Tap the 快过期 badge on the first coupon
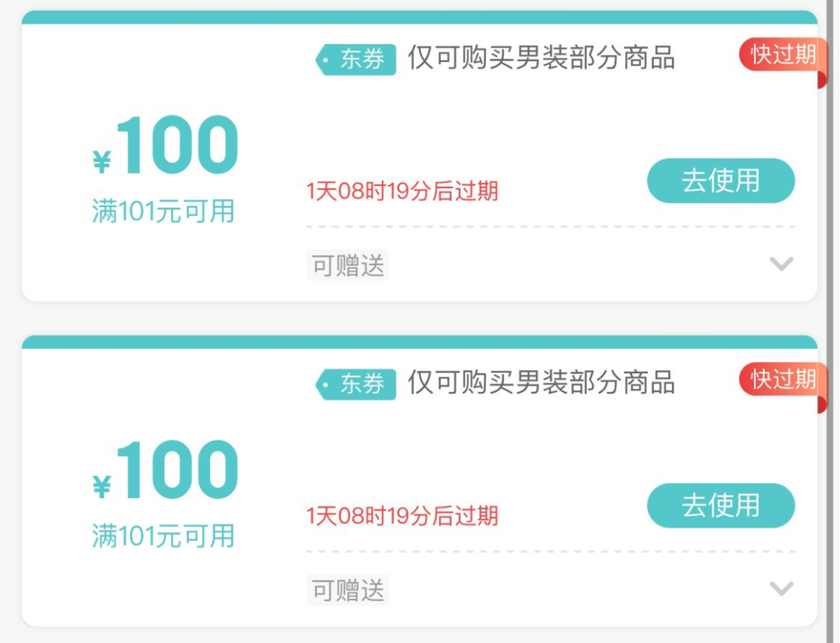Image resolution: width=840 pixels, height=643 pixels. [780, 55]
